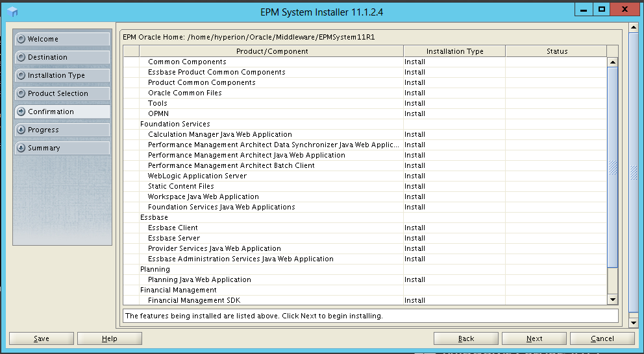Select the Tools row
Screen dimensions: 644x354
click(365, 103)
